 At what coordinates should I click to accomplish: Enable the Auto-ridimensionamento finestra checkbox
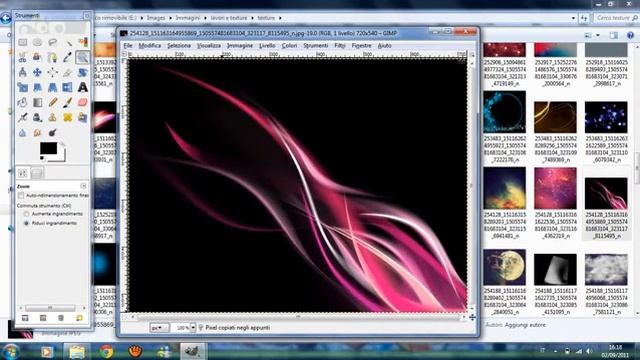[21, 196]
